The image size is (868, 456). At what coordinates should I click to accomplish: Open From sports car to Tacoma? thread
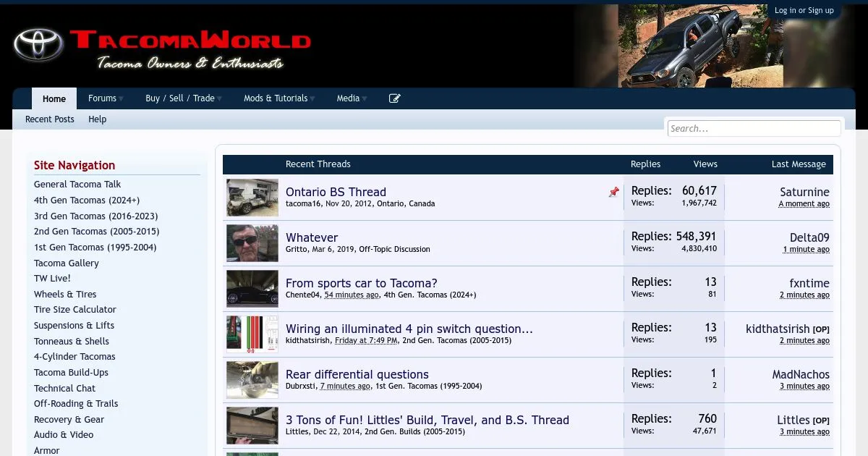(x=362, y=283)
